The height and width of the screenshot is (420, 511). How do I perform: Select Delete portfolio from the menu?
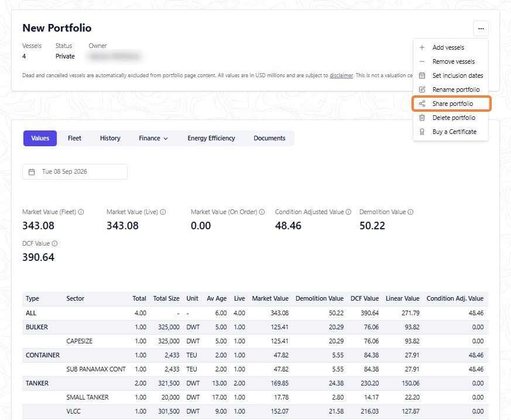[x=450, y=118]
